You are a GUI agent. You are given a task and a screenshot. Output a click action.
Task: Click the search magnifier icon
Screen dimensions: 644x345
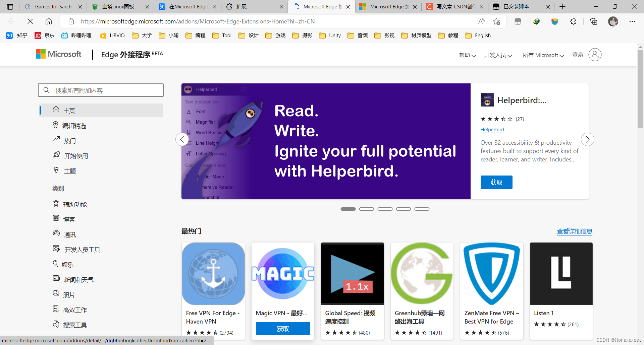click(47, 90)
